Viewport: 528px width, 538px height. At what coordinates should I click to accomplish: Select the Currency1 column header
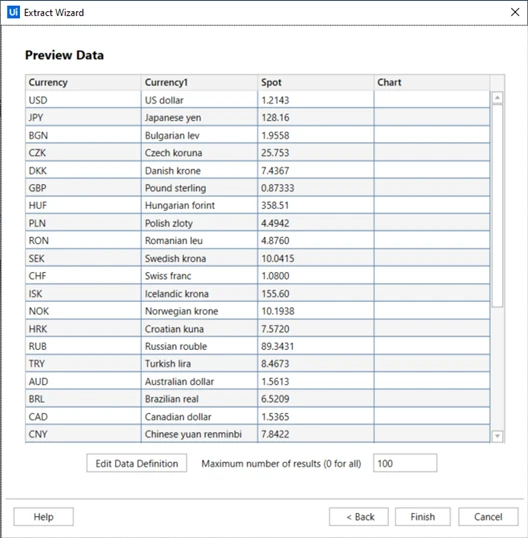[199, 82]
